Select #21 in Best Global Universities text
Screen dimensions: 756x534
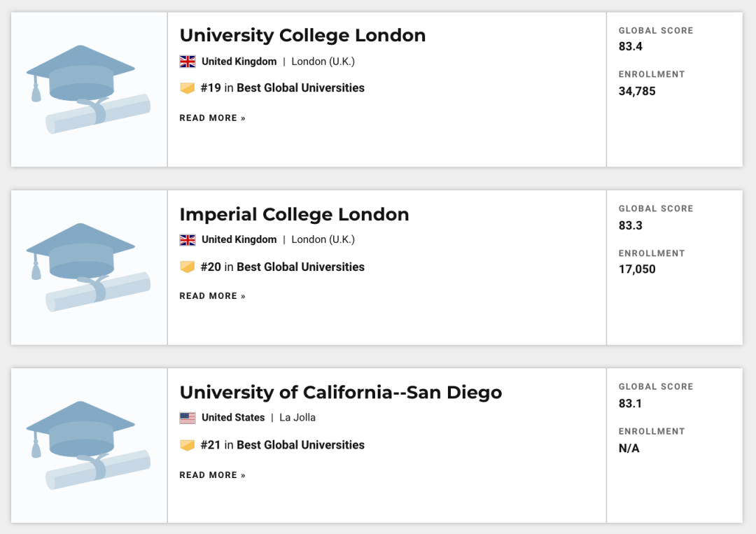point(283,445)
